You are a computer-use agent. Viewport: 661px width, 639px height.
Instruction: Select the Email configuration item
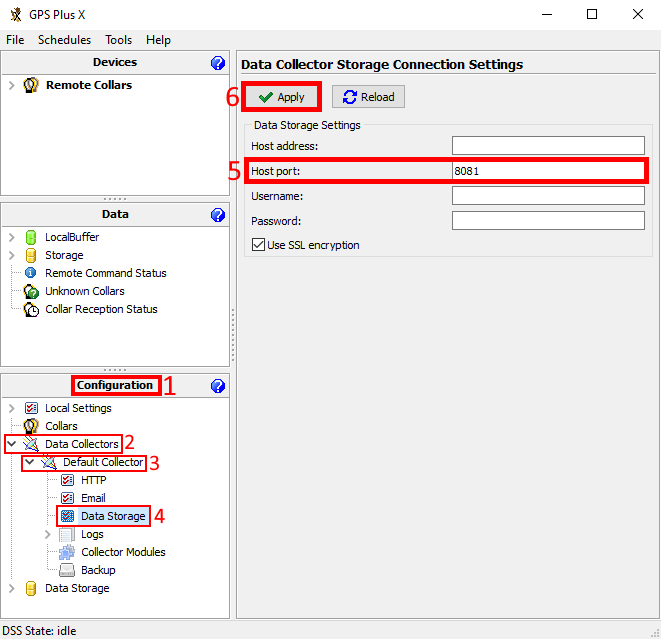[93, 498]
